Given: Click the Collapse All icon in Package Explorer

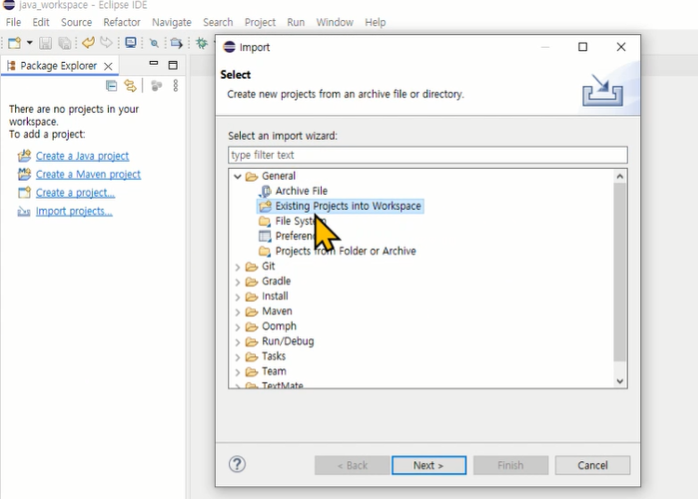Looking at the screenshot, I should (111, 85).
